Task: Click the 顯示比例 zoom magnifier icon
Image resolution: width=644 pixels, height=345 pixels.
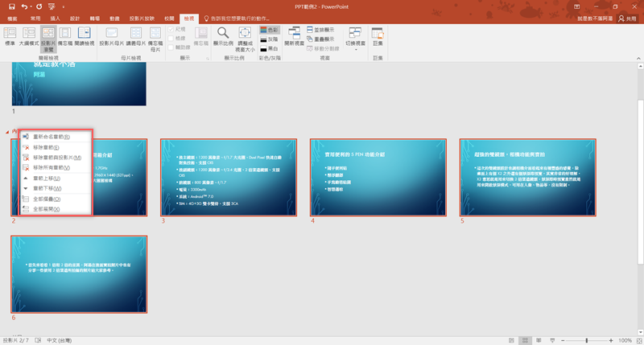Action: (x=222, y=37)
